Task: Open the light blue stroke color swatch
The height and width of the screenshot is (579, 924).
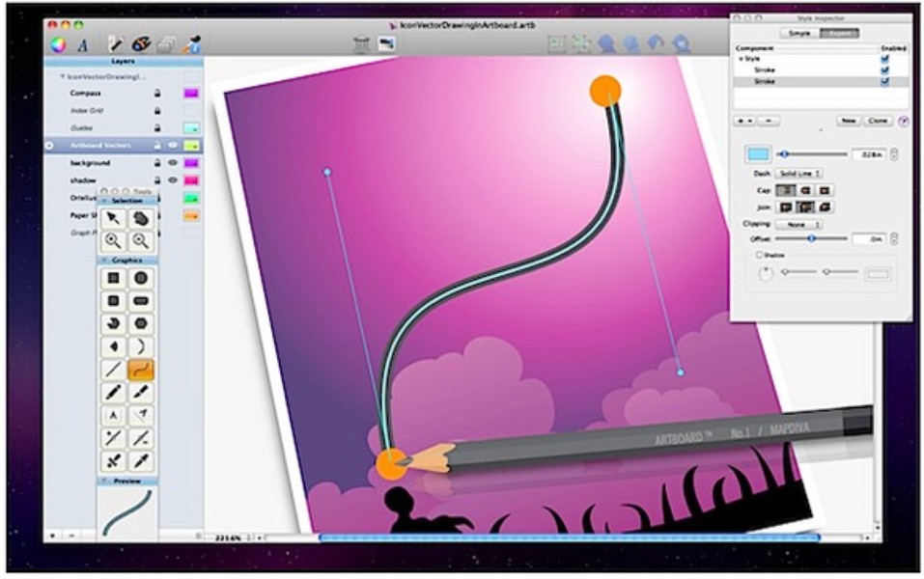Action: [x=758, y=154]
